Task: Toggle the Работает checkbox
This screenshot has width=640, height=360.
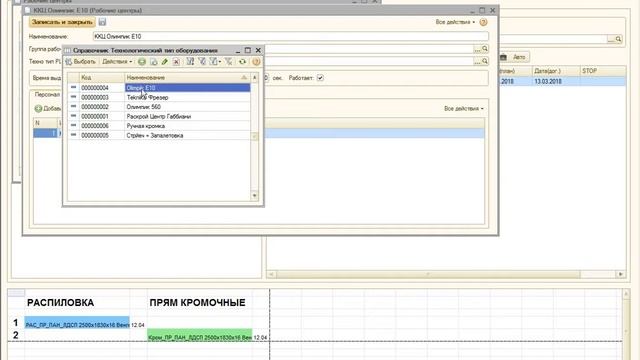Action: [x=320, y=78]
